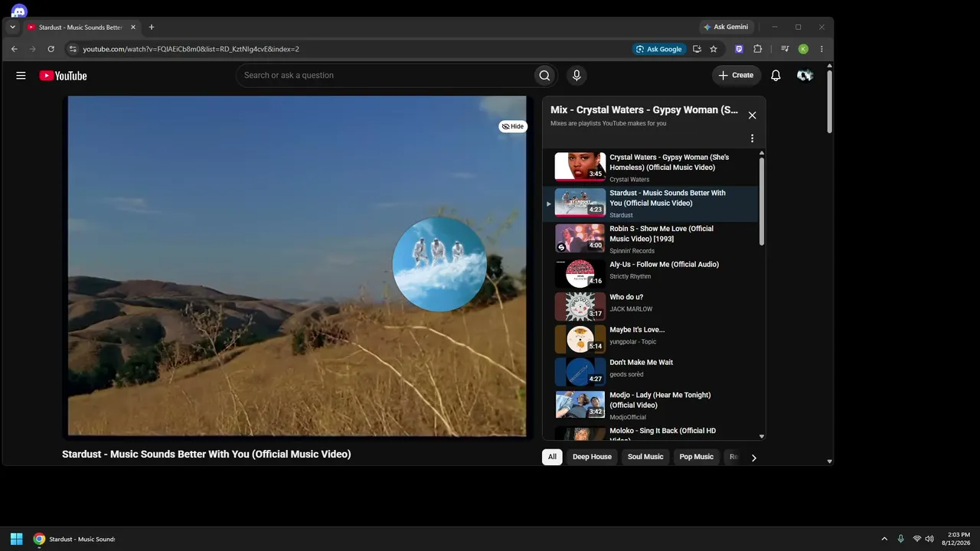Open the Wi-Fi network tray icon
The image size is (980, 551).
pos(917,539)
